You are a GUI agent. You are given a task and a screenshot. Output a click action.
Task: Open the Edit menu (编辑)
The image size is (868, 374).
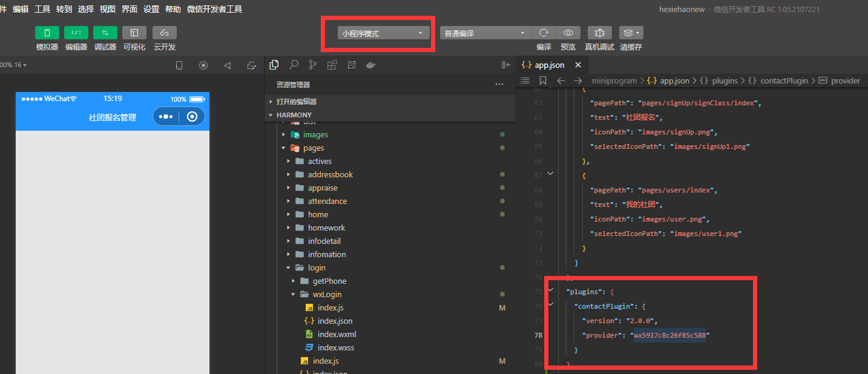tap(21, 9)
